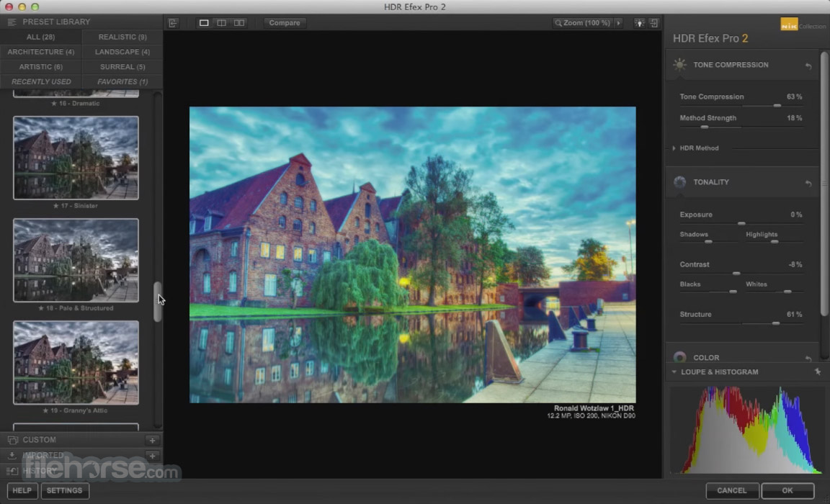Toggle the preset library list icon

(x=12, y=22)
